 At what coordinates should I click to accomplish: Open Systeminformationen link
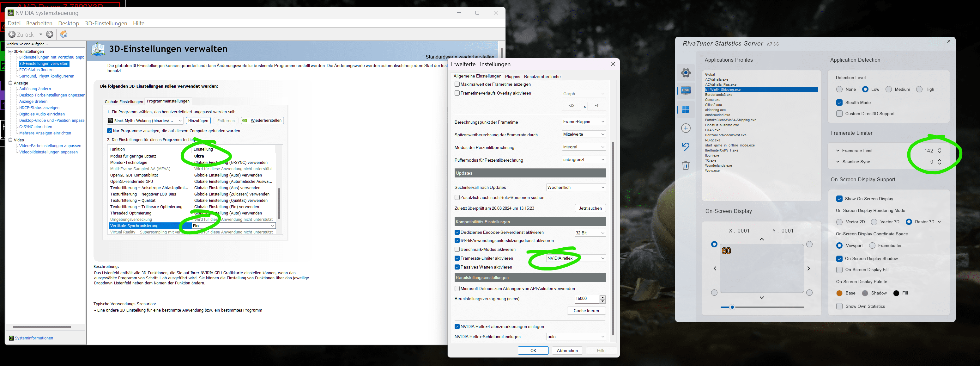(x=34, y=338)
